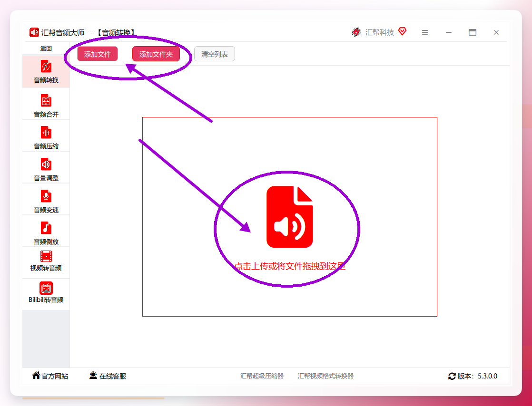The height and width of the screenshot is (406, 532).
Task: Click the 清空列表 button
Action: pos(215,54)
